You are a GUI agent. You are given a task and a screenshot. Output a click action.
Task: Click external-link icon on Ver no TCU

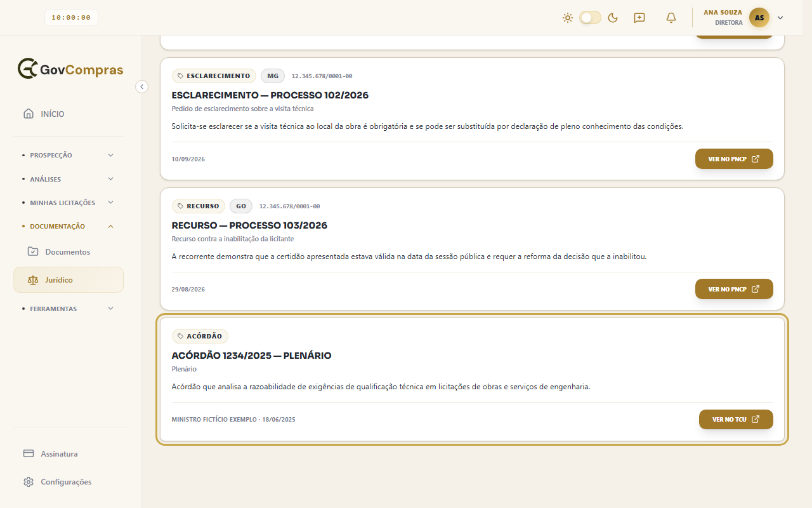756,420
